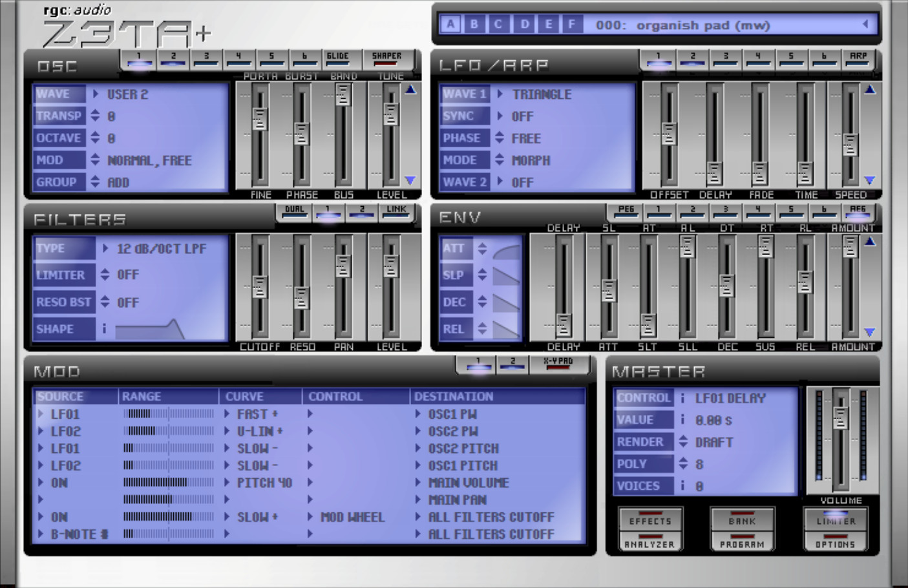Screen dimensions: 908x588
Task: Select filter 2 tab
Action: pos(362,213)
